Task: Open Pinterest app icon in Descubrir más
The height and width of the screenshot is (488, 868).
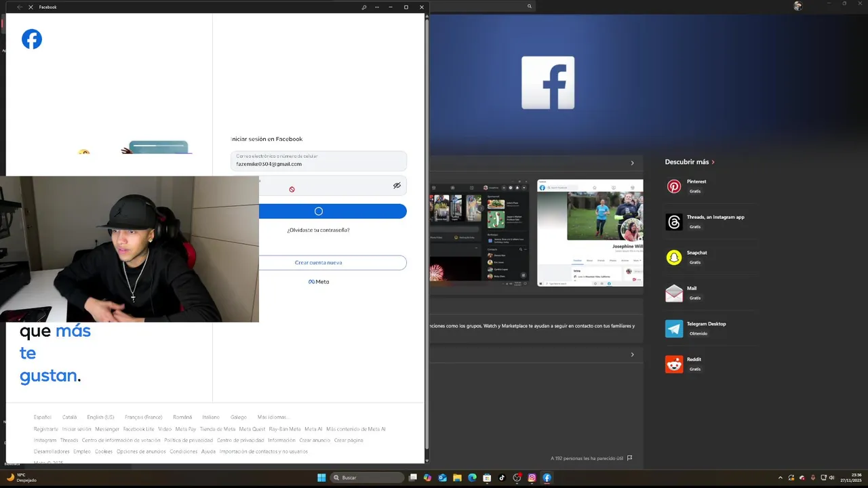Action: [x=674, y=186]
